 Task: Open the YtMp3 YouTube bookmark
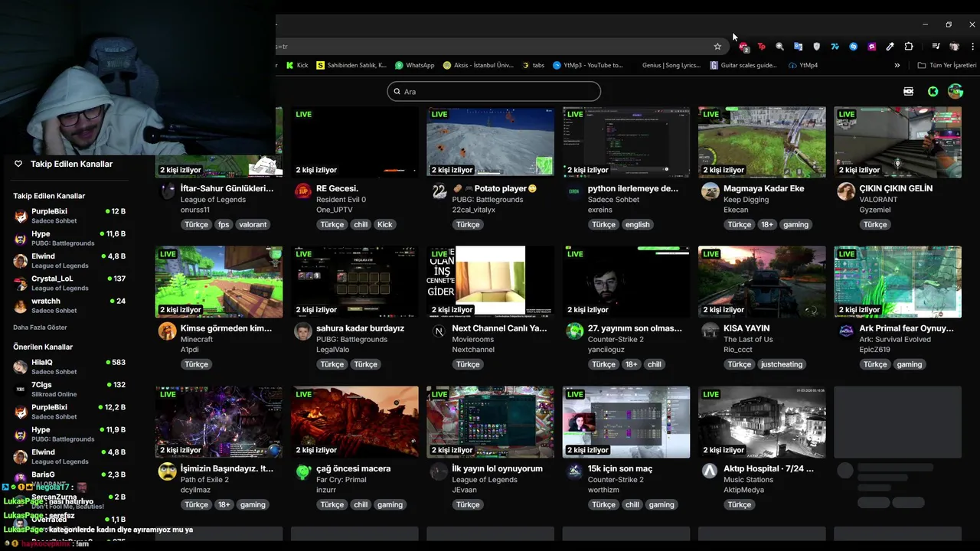tap(588, 66)
